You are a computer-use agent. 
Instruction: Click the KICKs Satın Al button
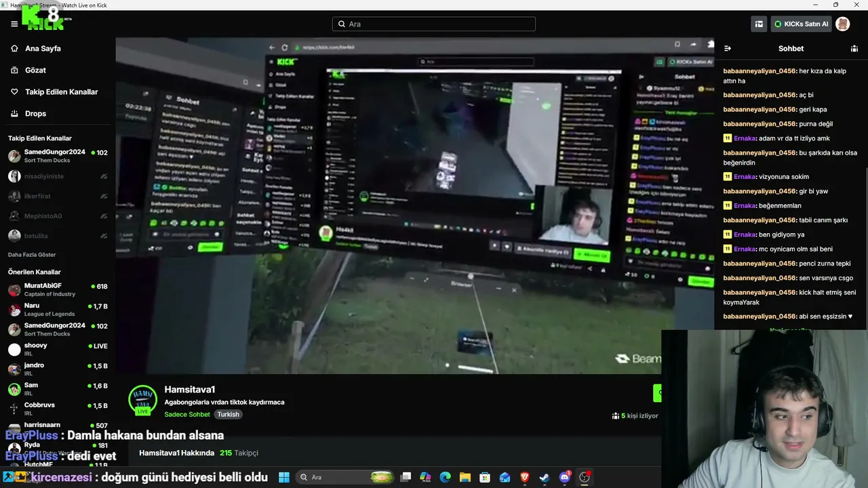[801, 24]
